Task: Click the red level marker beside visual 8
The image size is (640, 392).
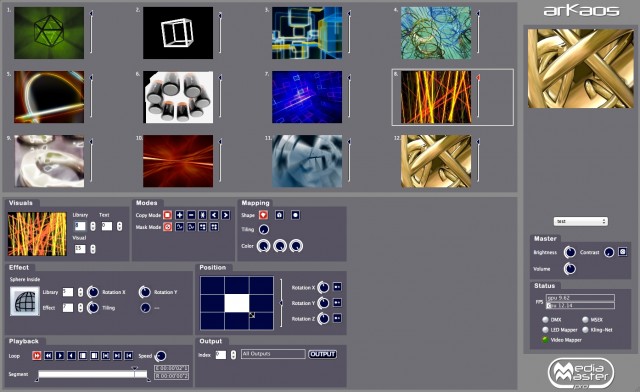Action: point(478,77)
